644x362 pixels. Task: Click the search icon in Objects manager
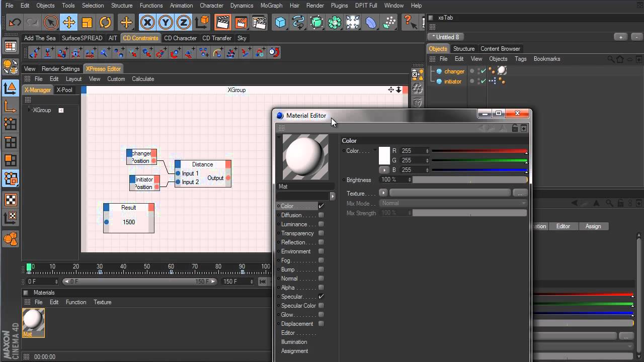(x=611, y=59)
